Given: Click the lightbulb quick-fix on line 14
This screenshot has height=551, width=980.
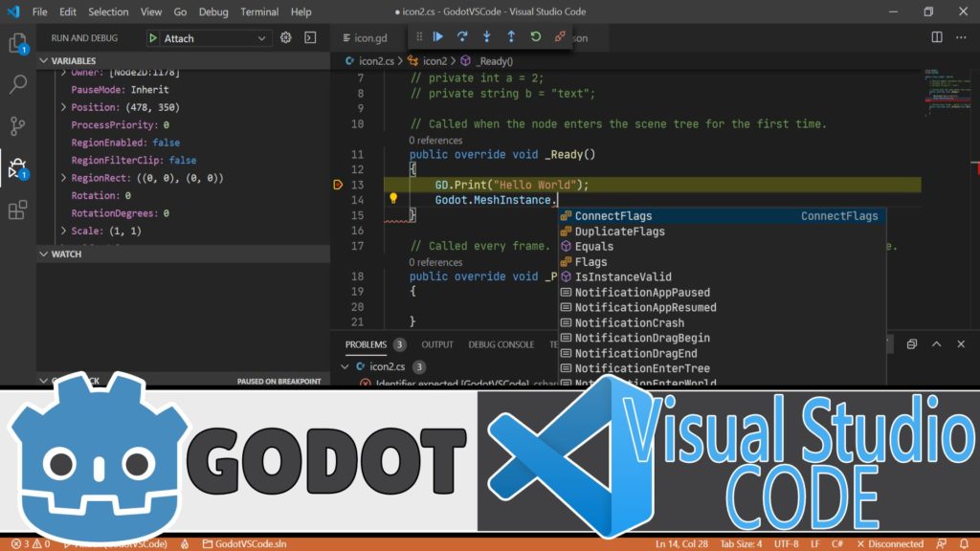Looking at the screenshot, I should 393,199.
